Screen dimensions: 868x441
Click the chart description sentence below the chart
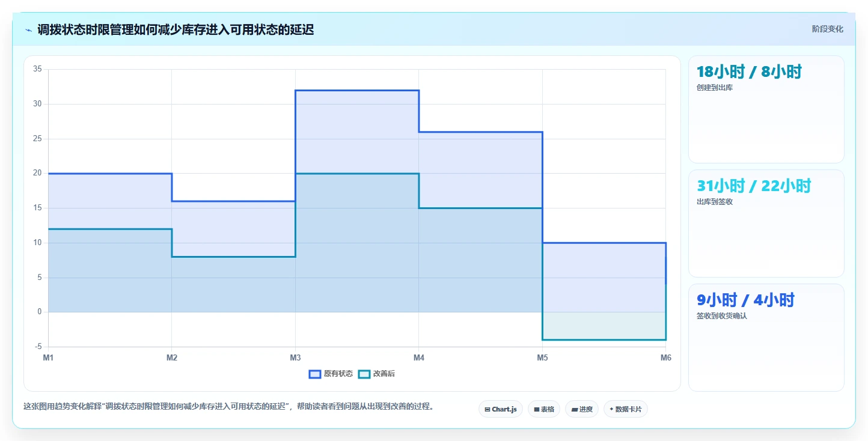[x=228, y=407]
